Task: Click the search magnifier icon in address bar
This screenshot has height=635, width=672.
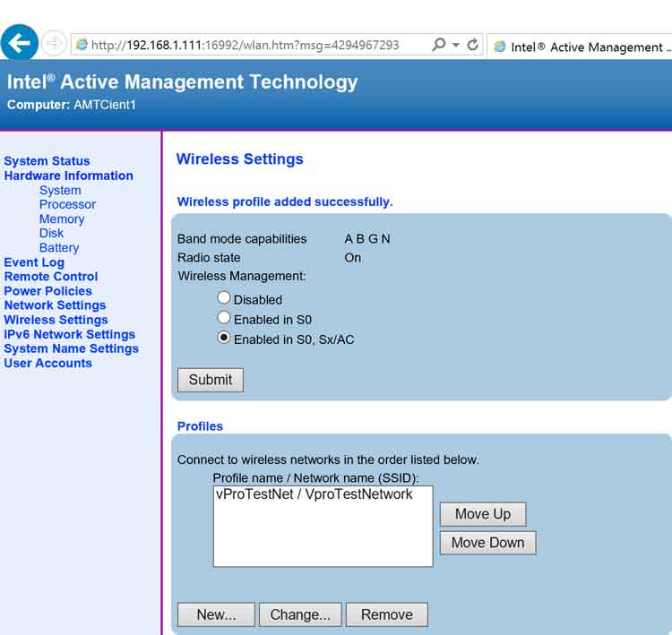Action: click(438, 45)
